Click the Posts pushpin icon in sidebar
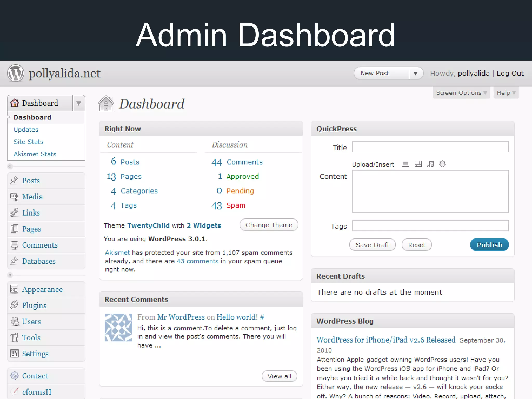This screenshot has width=532, height=399. [x=14, y=180]
